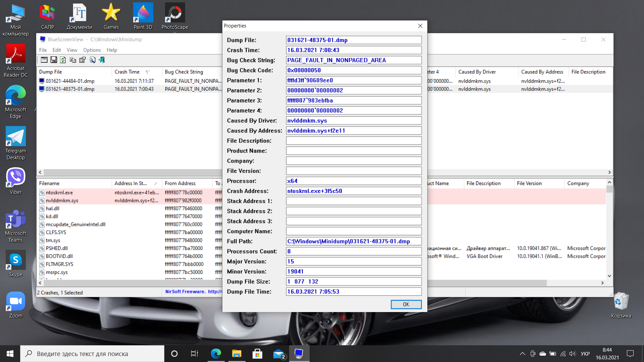Click the Properties toolbar icon
The height and width of the screenshot is (362, 644).
point(83,60)
